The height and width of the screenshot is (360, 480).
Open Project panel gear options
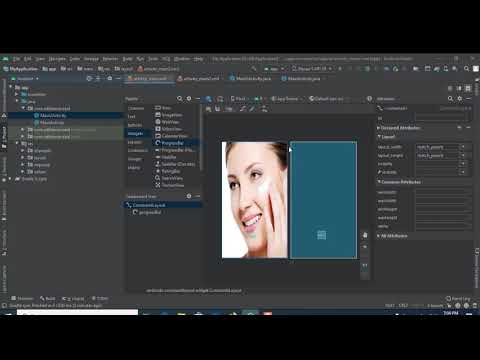click(x=110, y=79)
